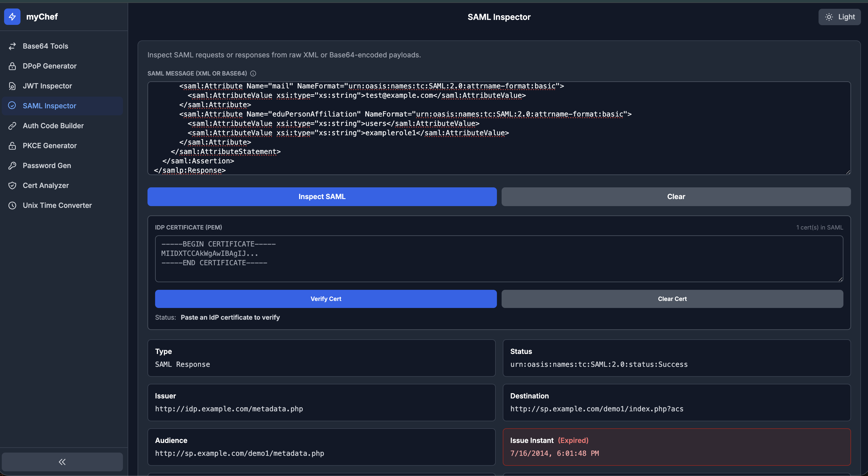Screen dimensions: 868x476
Task: Click the Unix Time Converter clock icon
Action: point(12,205)
